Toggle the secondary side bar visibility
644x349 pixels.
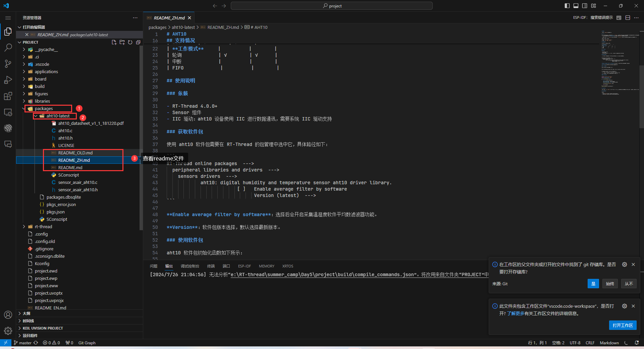[x=585, y=6]
